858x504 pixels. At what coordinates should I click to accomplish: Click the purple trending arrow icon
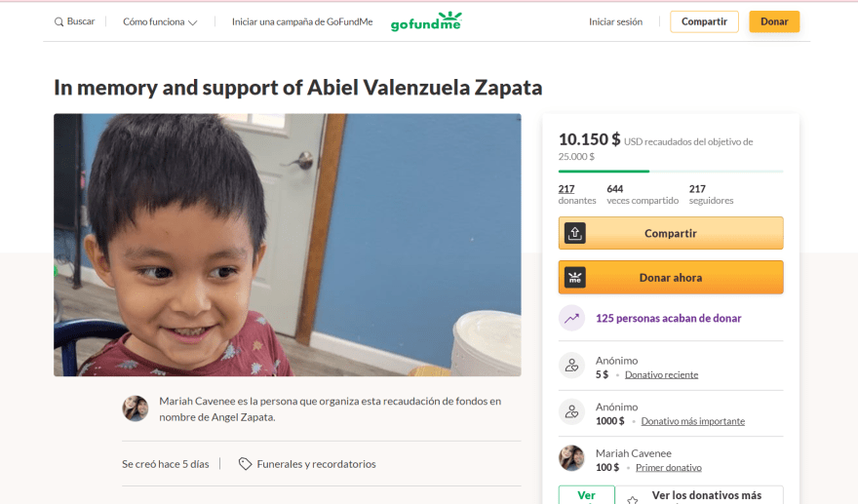tap(571, 318)
